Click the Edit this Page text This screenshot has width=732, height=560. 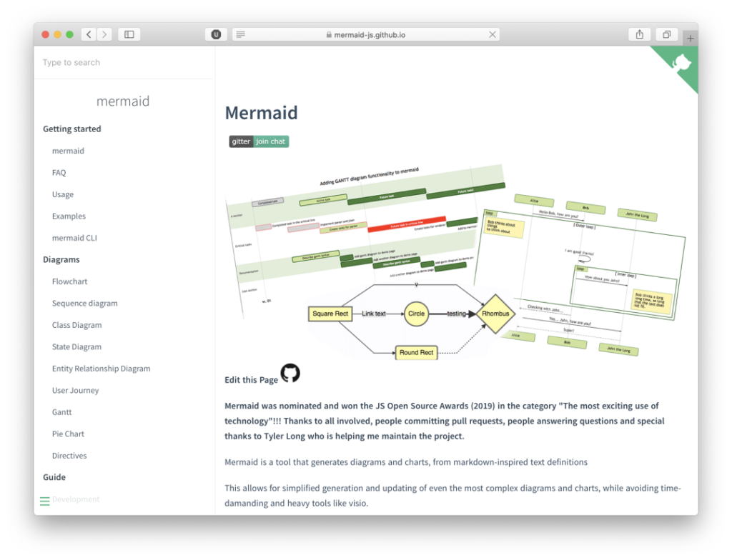point(251,380)
